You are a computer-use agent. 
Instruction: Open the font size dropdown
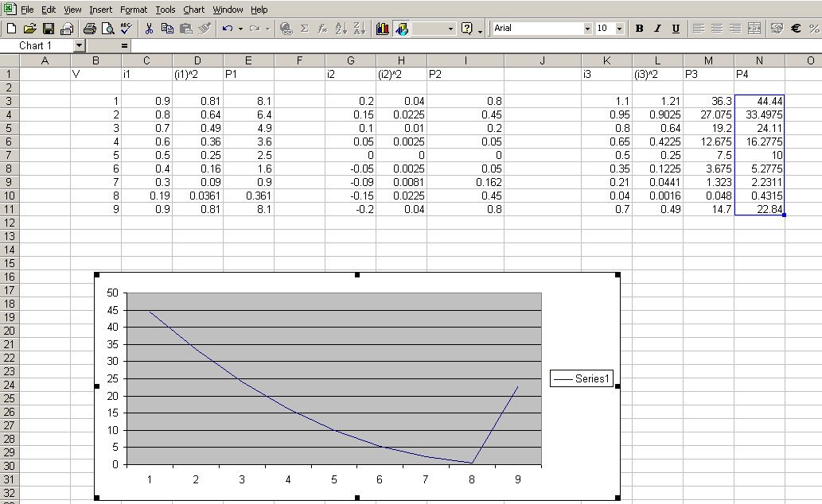click(620, 29)
